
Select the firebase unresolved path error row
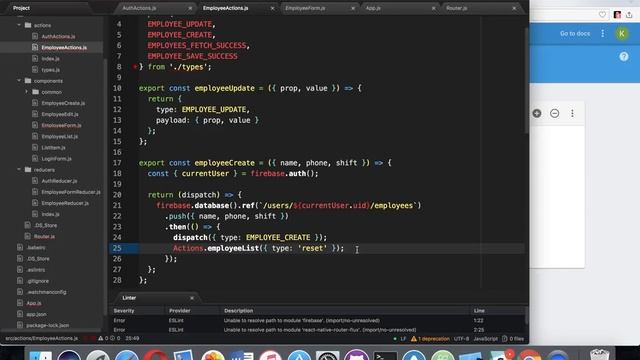click(x=318, y=320)
